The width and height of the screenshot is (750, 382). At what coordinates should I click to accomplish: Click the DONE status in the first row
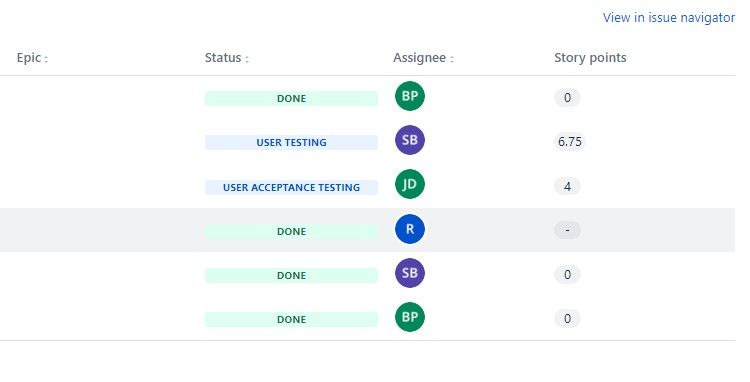[x=291, y=98]
